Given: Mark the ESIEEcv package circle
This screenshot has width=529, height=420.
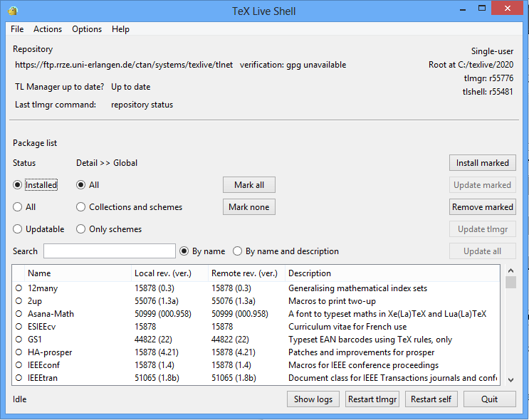Looking at the screenshot, I should tap(19, 327).
